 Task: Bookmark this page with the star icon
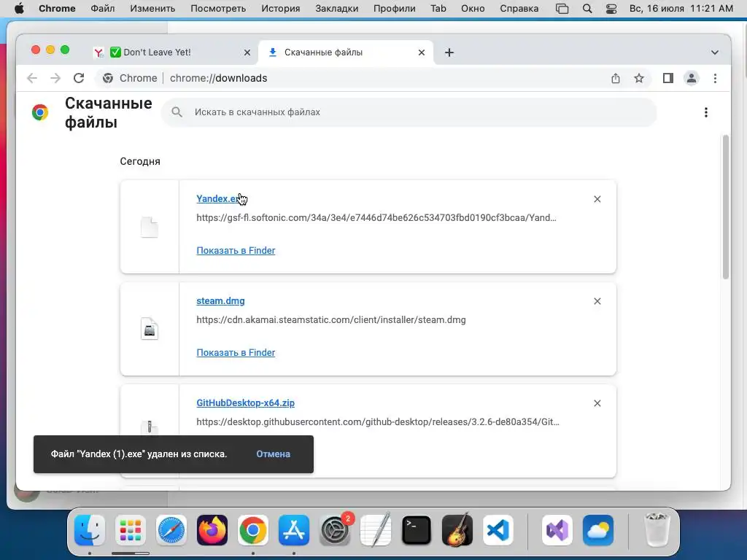tap(639, 78)
